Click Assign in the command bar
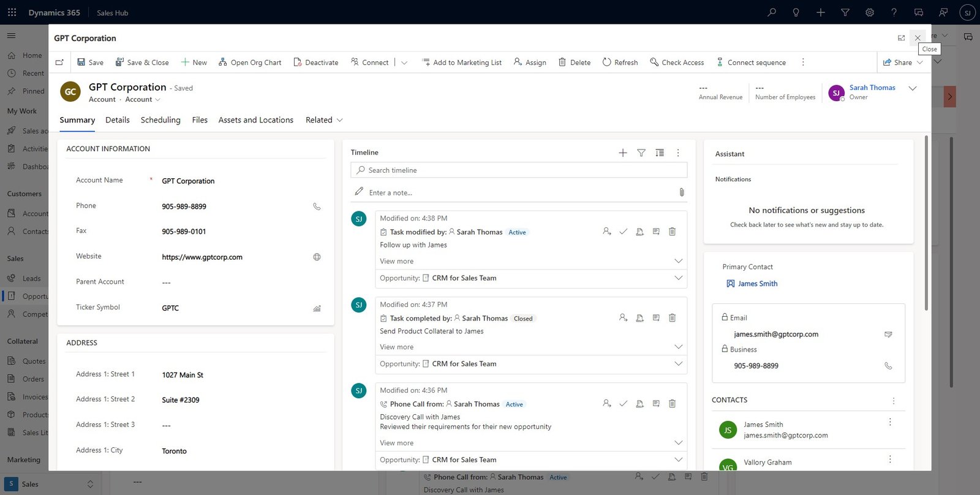980x495 pixels. coord(530,62)
